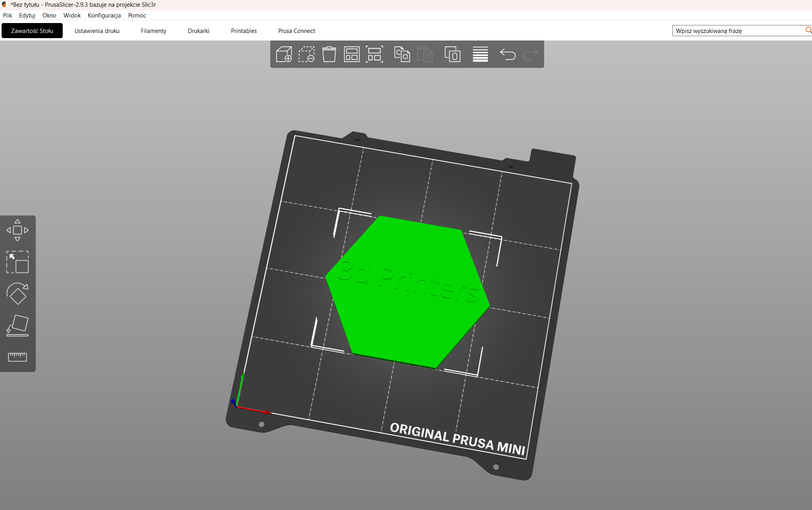
Task: Open the variable layer height tool
Action: click(x=480, y=54)
